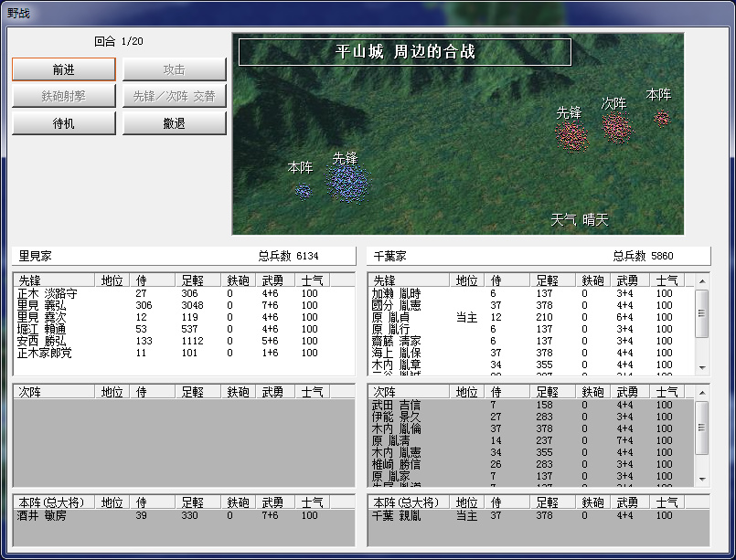Image resolution: width=736 pixels, height=560 pixels.
Task: Click 地位 column header in 里見家 先锋 table
Action: tap(112, 280)
